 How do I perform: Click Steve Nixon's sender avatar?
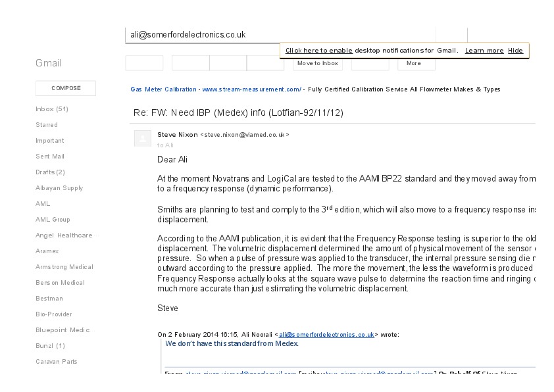point(142,138)
